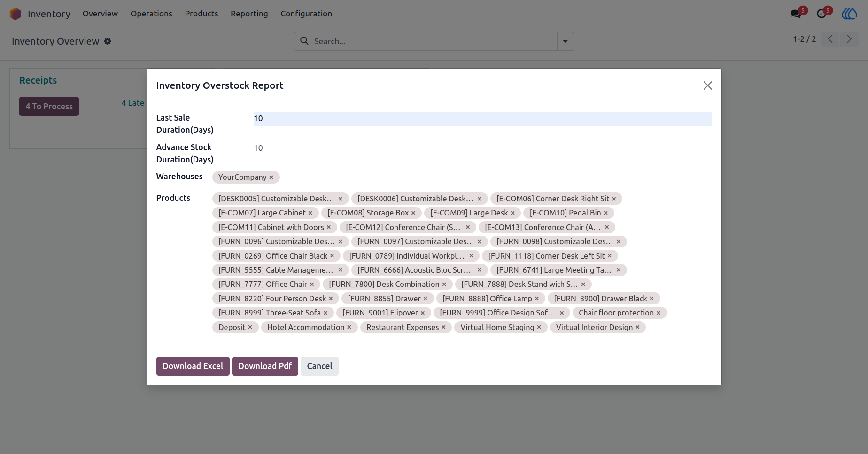Click the Advance Stock Duration value field

tap(482, 148)
